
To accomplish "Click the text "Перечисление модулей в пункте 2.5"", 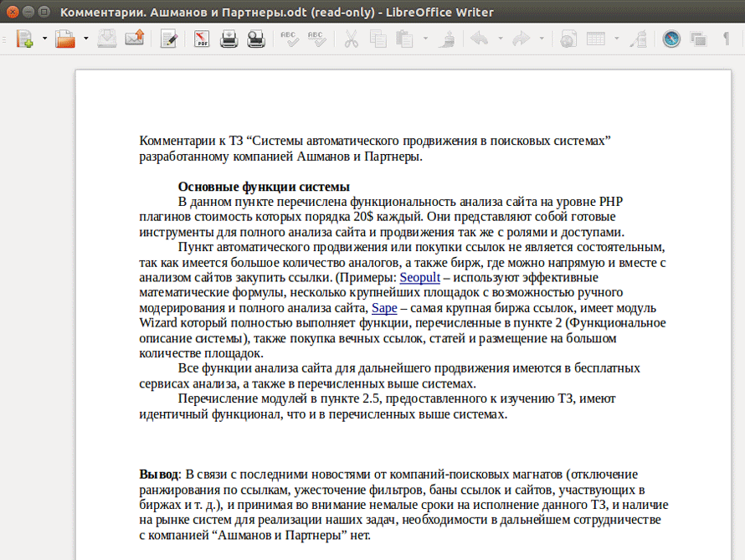I will 280,398.
